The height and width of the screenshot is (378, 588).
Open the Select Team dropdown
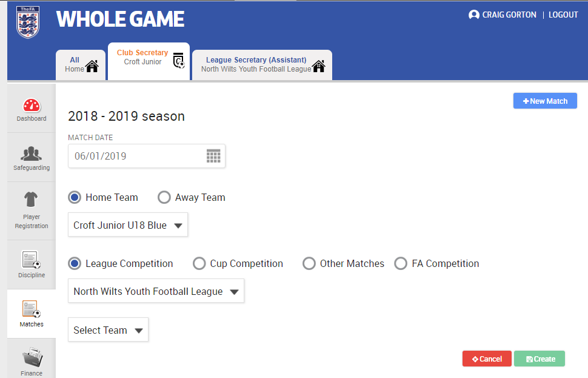click(108, 330)
